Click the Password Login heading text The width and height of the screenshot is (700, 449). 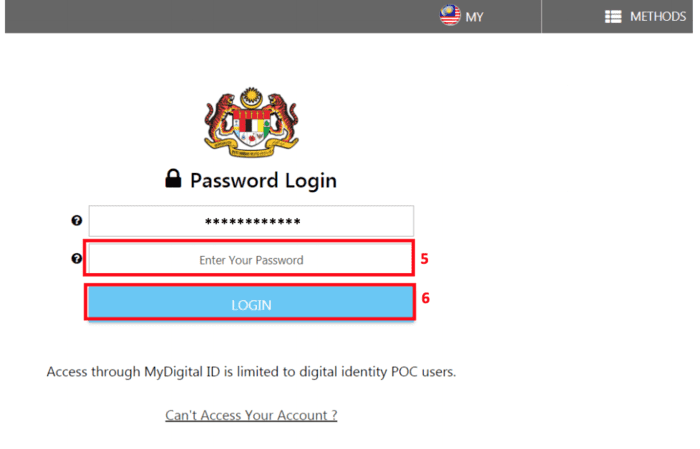click(263, 181)
